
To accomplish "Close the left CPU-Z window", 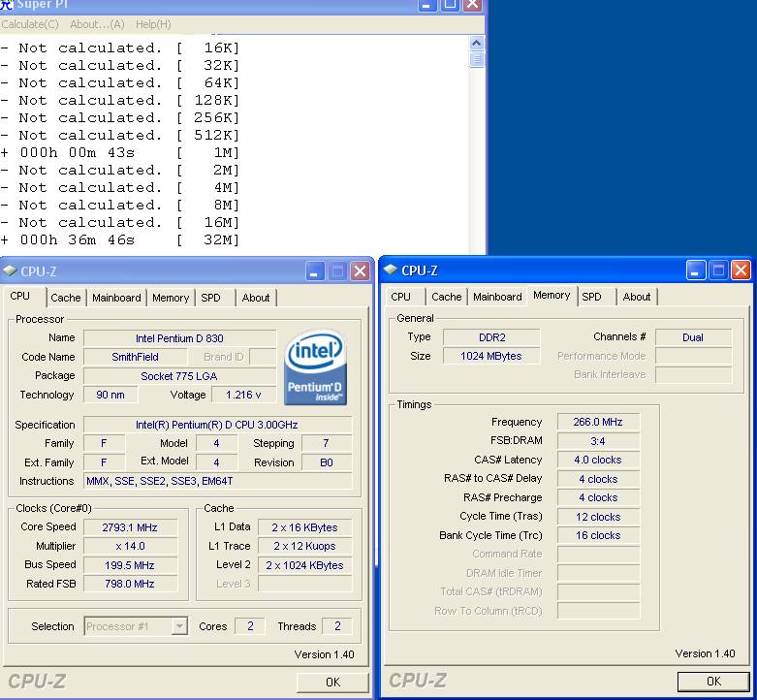I will (x=361, y=271).
